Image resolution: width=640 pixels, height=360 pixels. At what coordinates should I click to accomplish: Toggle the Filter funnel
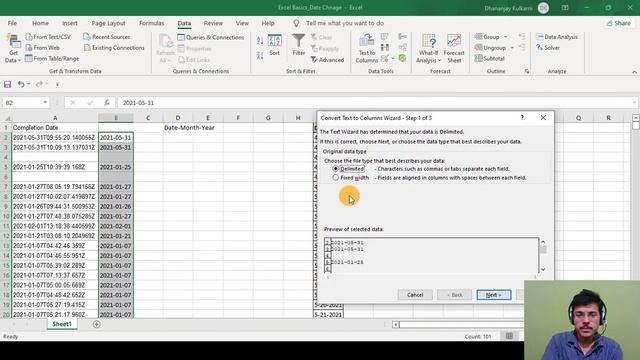point(299,45)
